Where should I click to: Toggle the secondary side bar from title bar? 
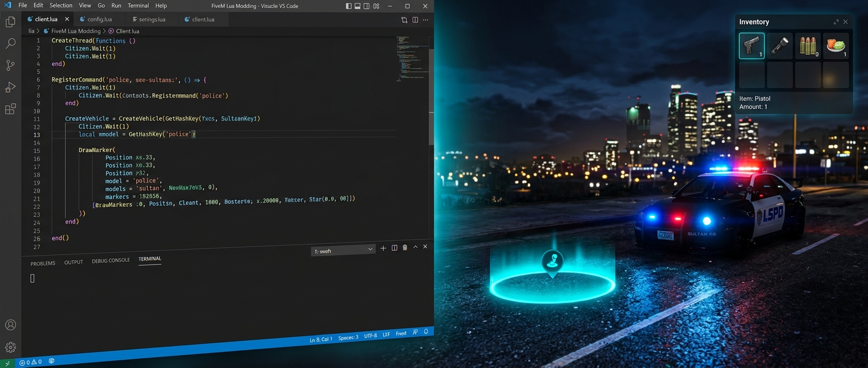(x=367, y=6)
